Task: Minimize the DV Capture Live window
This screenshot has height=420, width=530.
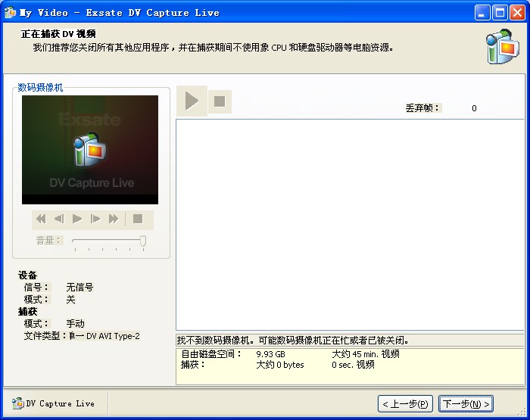Action: (x=482, y=13)
